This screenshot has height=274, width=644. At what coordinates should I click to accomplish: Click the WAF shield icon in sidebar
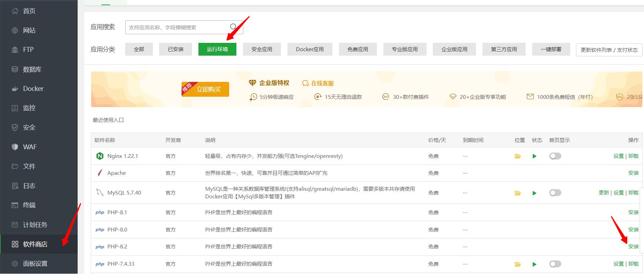(x=15, y=147)
